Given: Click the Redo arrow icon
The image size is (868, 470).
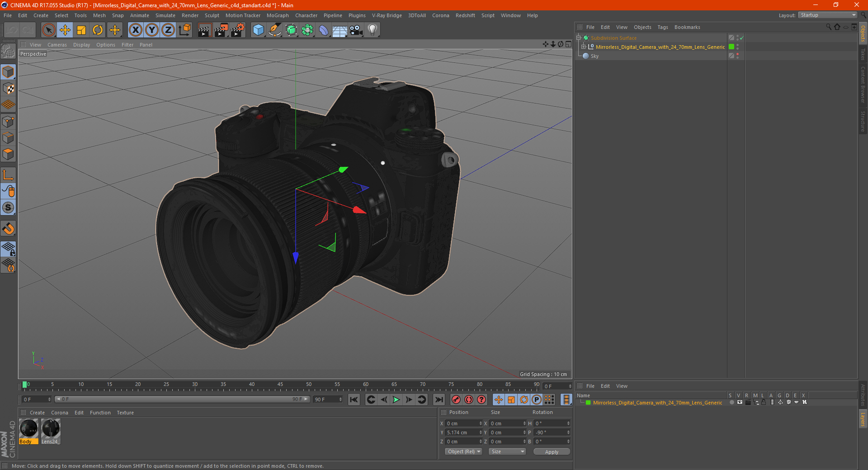Looking at the screenshot, I should pyautogui.click(x=28, y=30).
